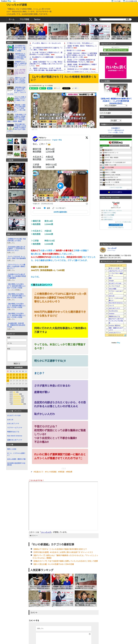Viewport: 138px width, 644px height.
Task: Click このブログに投票する banner
Action: click(116, 192)
